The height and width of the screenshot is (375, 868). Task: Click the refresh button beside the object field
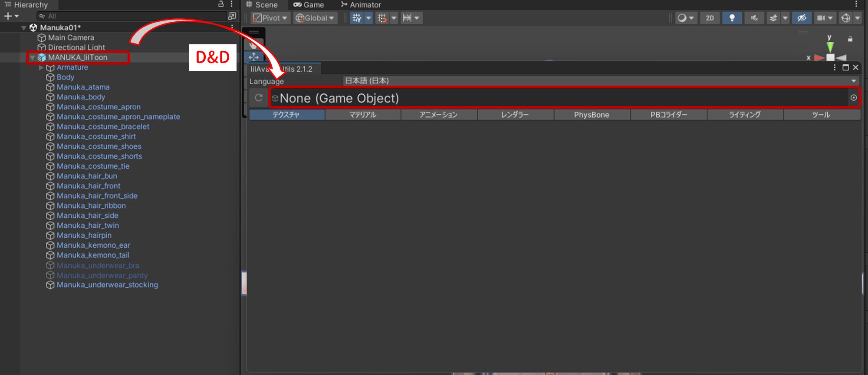click(x=259, y=98)
